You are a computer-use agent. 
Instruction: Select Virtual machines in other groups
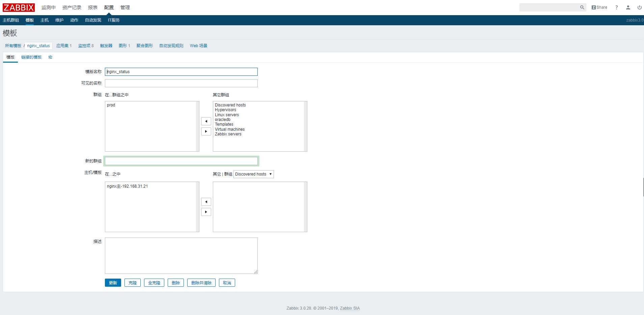pos(258,129)
